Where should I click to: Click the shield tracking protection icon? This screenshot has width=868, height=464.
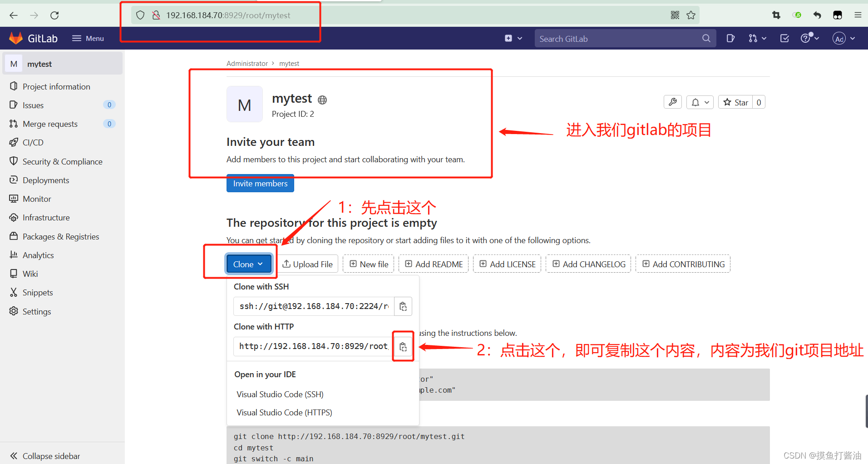click(x=140, y=15)
